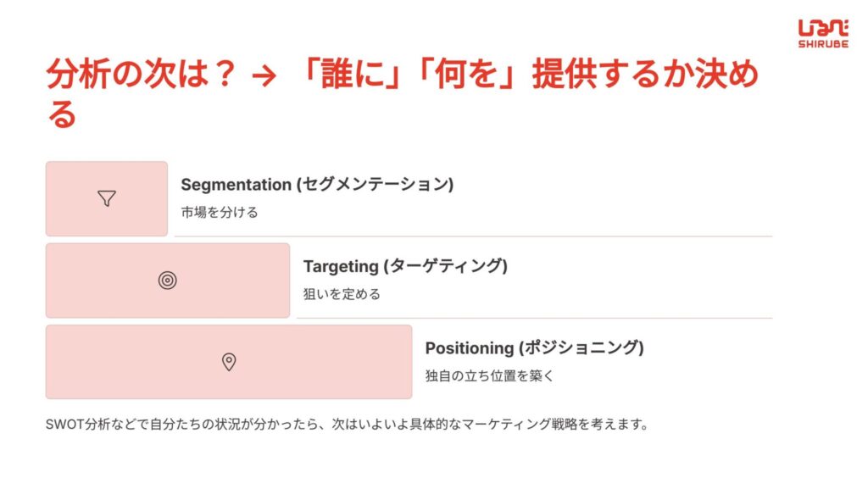
Task: Click the arrow symbol in the title
Action: click(x=264, y=75)
